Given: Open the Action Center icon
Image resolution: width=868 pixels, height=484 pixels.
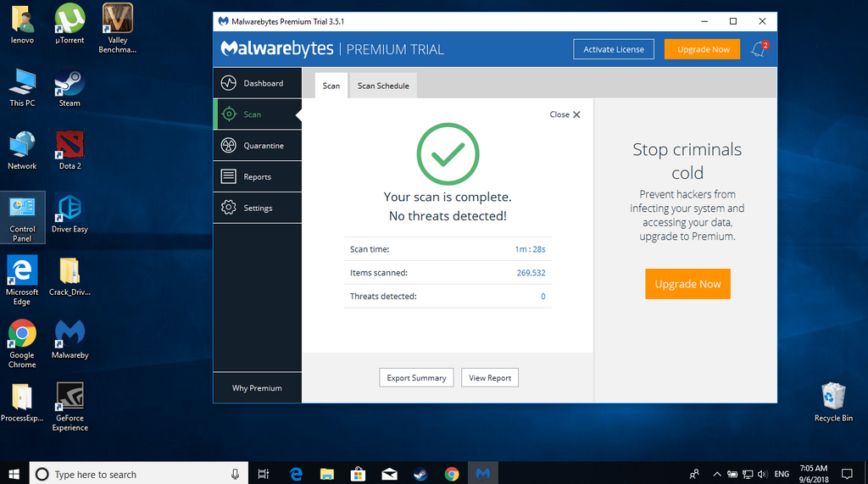Looking at the screenshot, I should tap(847, 474).
